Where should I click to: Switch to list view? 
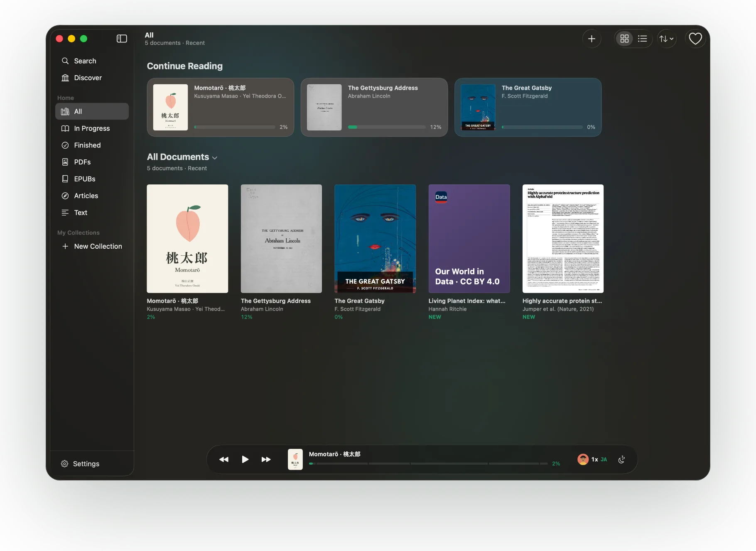point(643,39)
